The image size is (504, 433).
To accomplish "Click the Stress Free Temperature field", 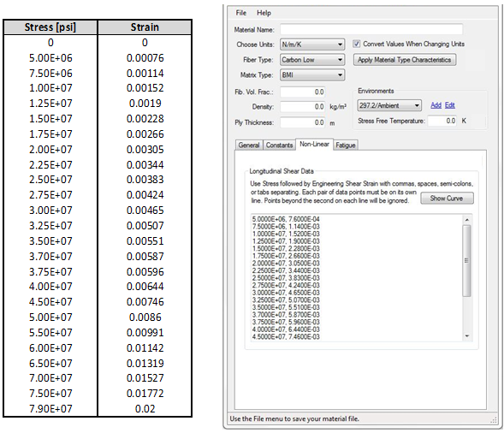I will [x=442, y=121].
